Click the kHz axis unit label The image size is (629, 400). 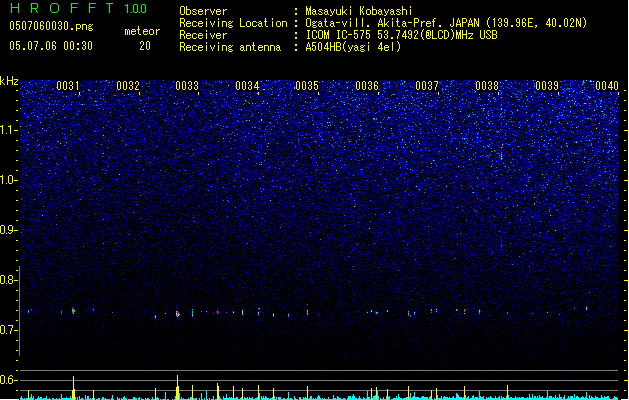pyautogui.click(x=9, y=81)
